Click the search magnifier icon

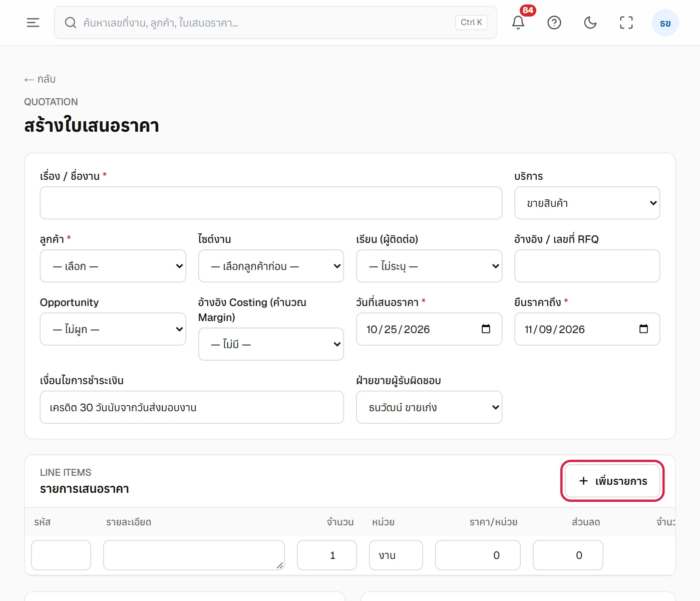[71, 23]
